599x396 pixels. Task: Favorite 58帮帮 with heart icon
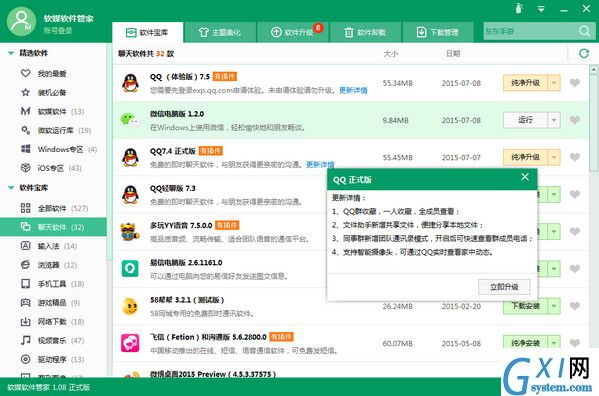pos(575,306)
